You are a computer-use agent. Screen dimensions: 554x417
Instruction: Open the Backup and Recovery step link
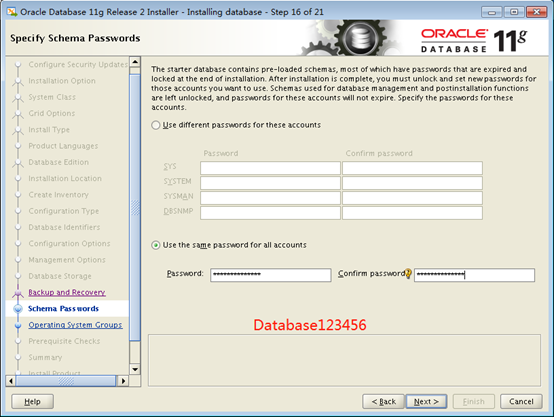pyautogui.click(x=67, y=292)
